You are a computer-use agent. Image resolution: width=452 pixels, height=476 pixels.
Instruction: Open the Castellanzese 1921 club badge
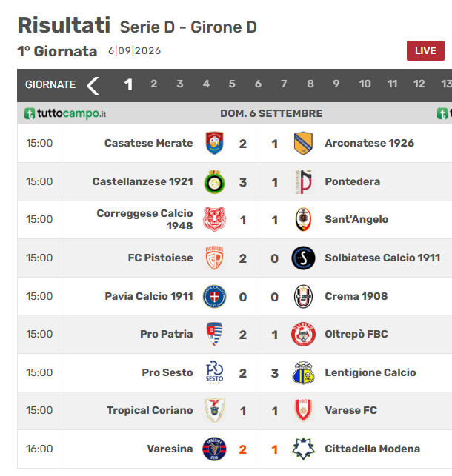tap(214, 181)
